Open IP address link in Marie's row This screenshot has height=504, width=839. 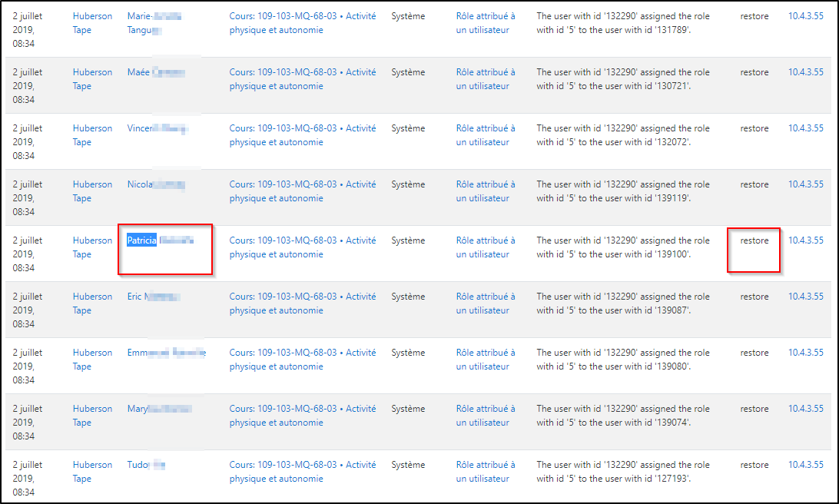coord(805,16)
